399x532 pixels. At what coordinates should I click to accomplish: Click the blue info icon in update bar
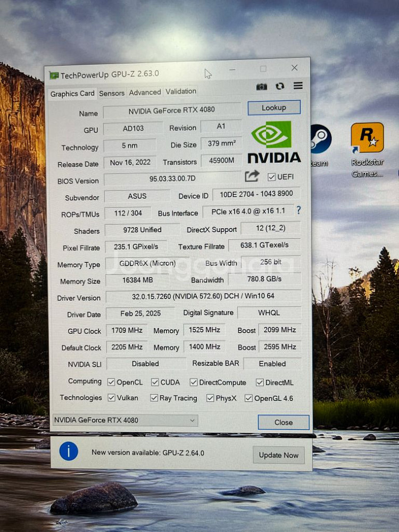(69, 451)
